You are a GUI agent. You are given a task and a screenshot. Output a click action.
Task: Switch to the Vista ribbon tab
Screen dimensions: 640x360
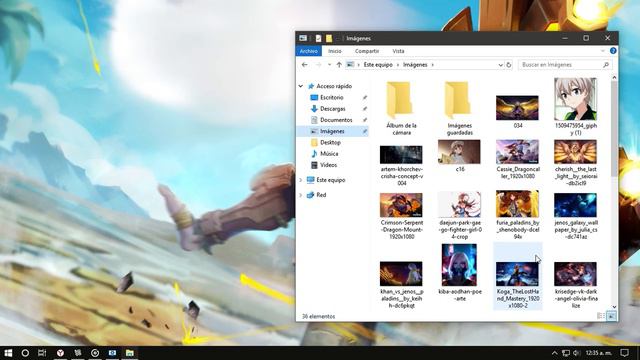pyautogui.click(x=398, y=51)
